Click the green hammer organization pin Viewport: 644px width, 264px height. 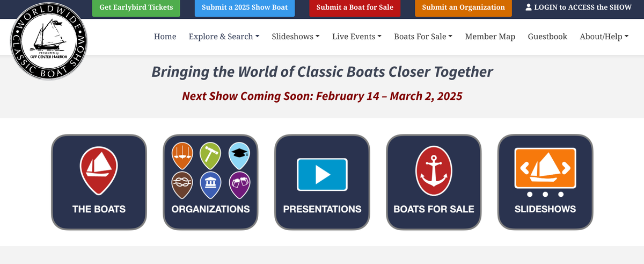(210, 155)
